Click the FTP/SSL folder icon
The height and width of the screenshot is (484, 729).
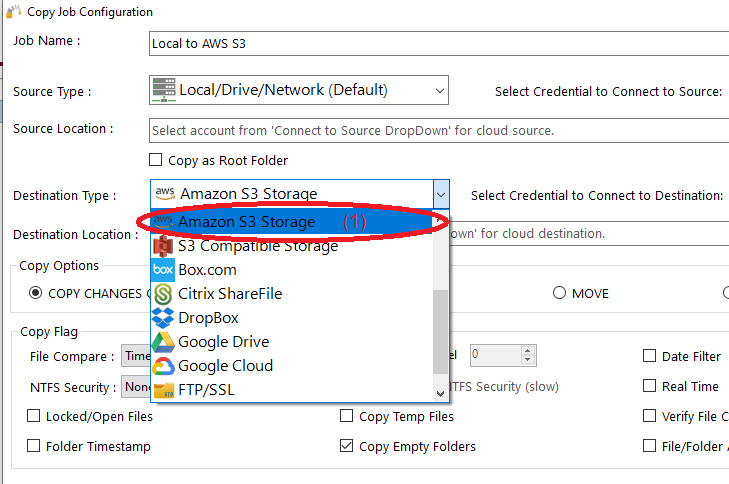163,390
